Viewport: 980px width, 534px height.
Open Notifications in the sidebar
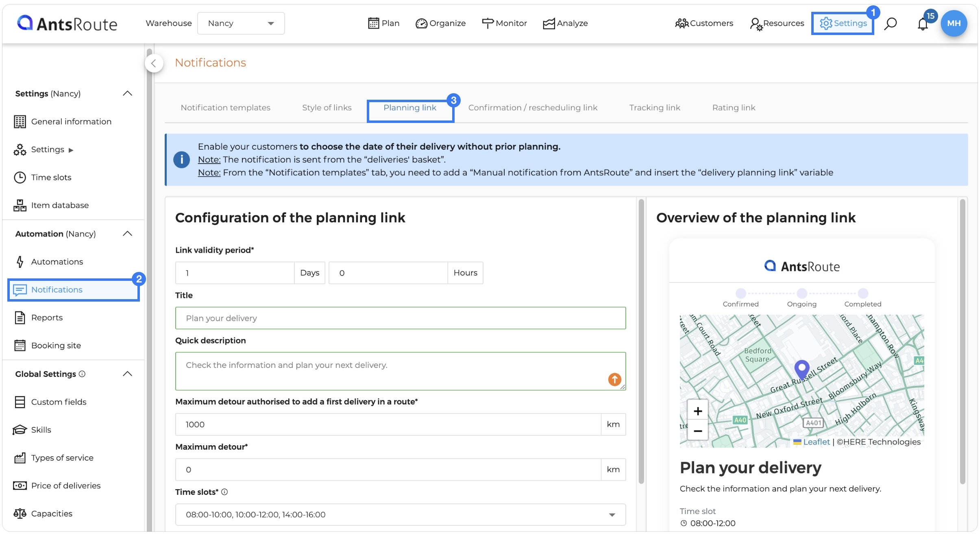click(74, 290)
